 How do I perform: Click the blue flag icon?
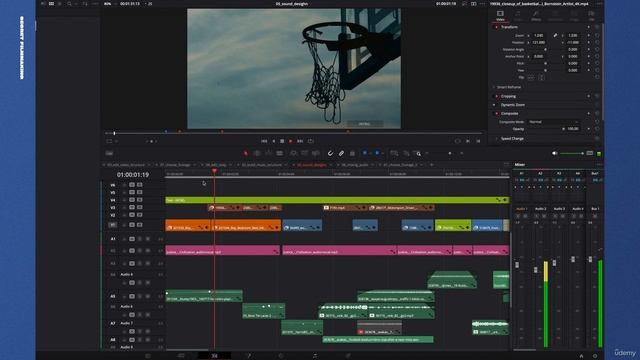pos(365,153)
